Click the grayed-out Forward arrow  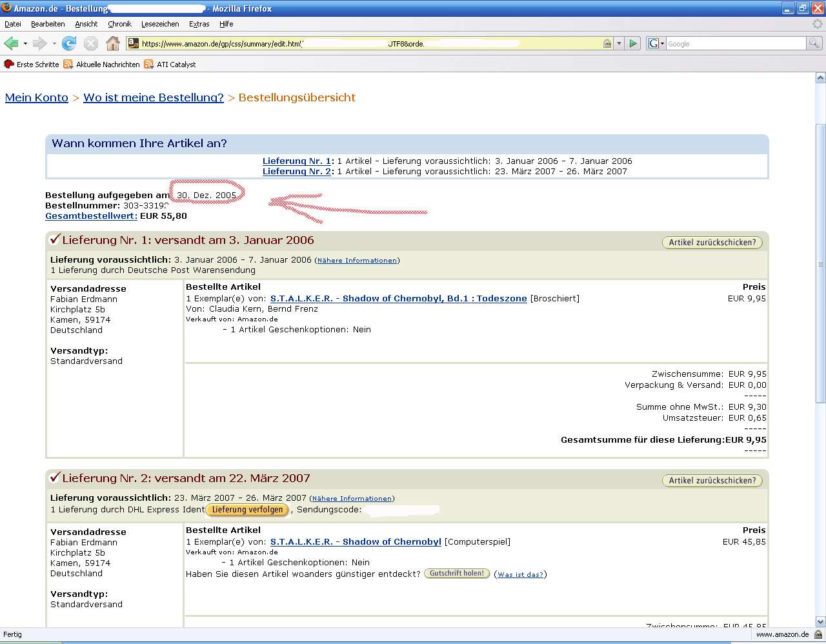[x=40, y=43]
